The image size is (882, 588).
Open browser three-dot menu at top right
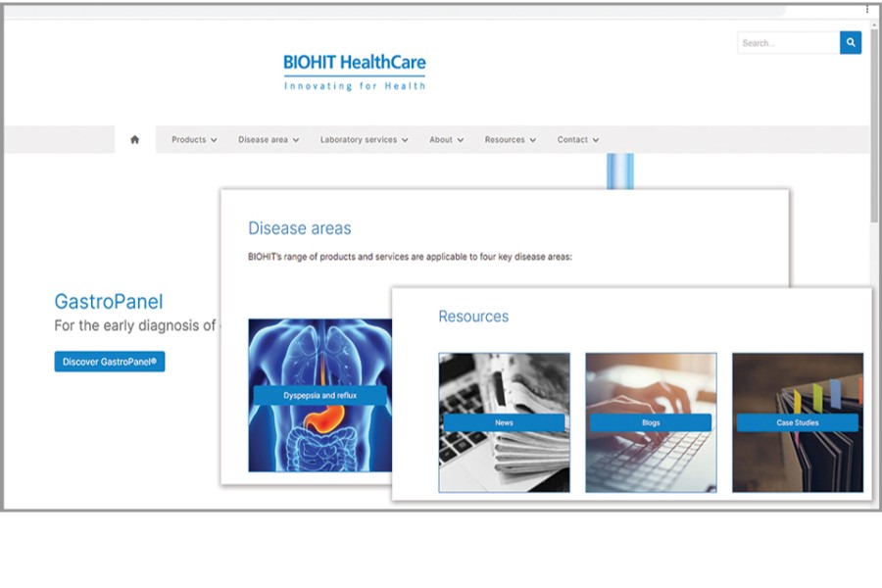coord(867,10)
